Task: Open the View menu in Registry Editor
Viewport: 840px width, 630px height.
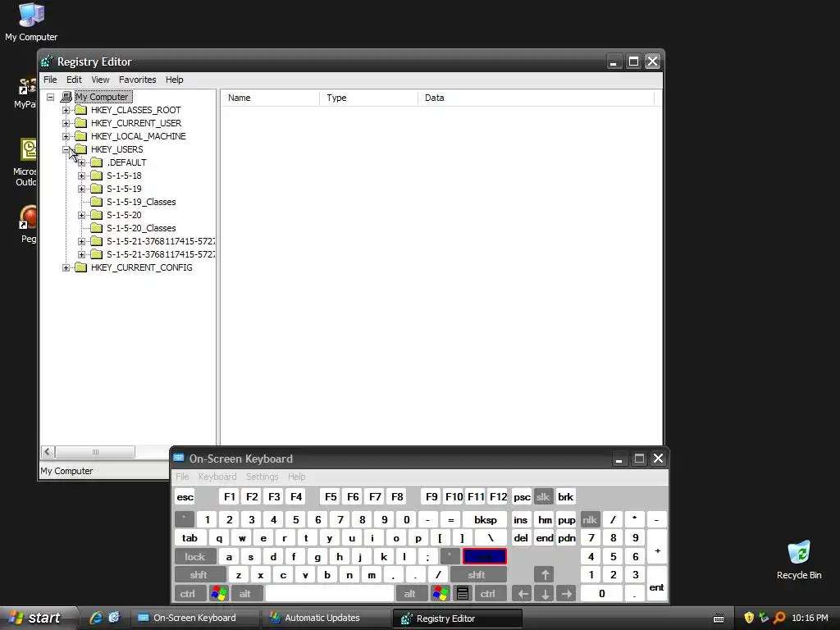Action: coord(100,80)
